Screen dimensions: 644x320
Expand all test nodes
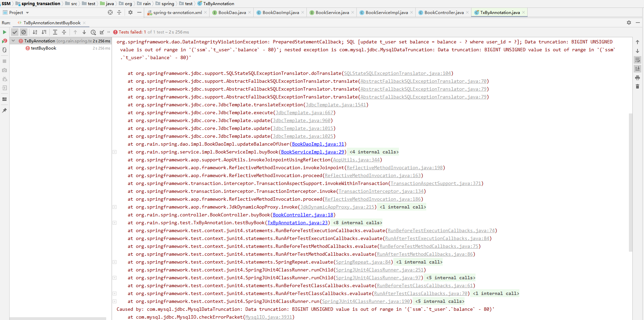tap(55, 32)
